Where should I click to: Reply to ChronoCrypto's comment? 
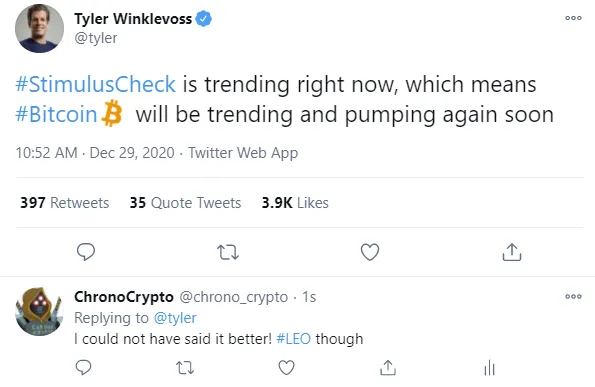coord(83,367)
